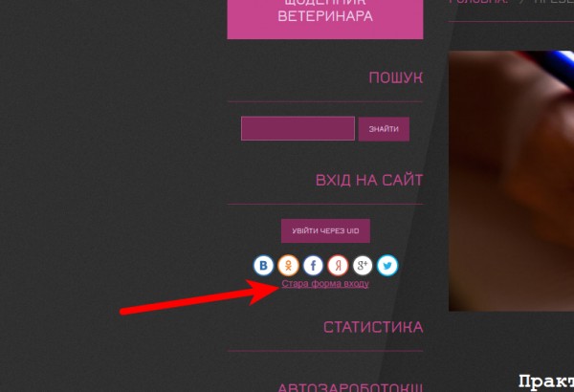The image size is (574, 392).
Task: Click the red arrow annotation pointing to login link
Action: point(200,296)
